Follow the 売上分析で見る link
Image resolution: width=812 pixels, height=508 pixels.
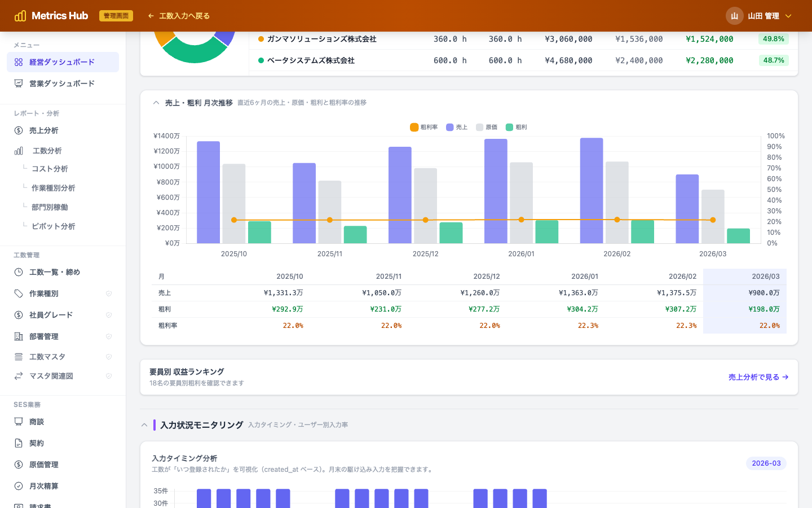point(758,377)
